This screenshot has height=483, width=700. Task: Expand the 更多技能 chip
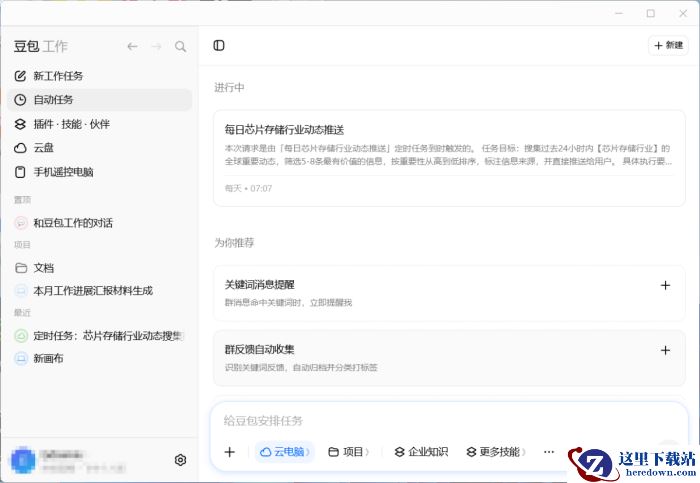(x=496, y=452)
